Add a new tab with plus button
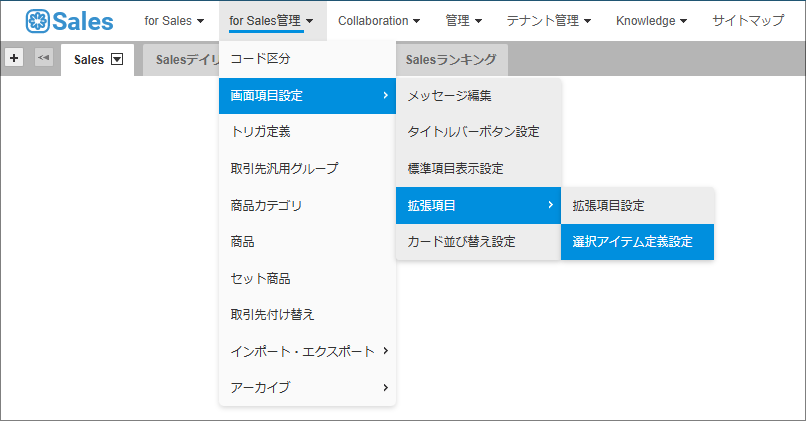The image size is (806, 421). click(x=14, y=58)
